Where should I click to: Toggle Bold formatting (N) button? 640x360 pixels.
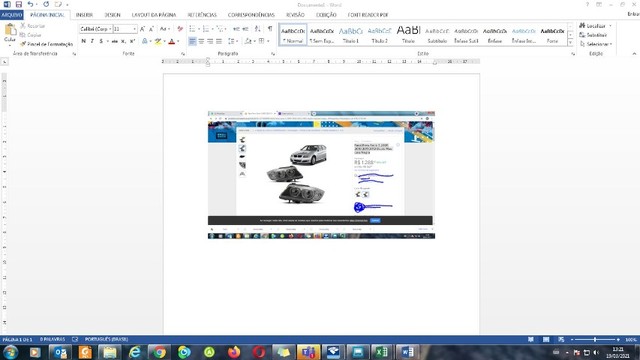pos(84,41)
